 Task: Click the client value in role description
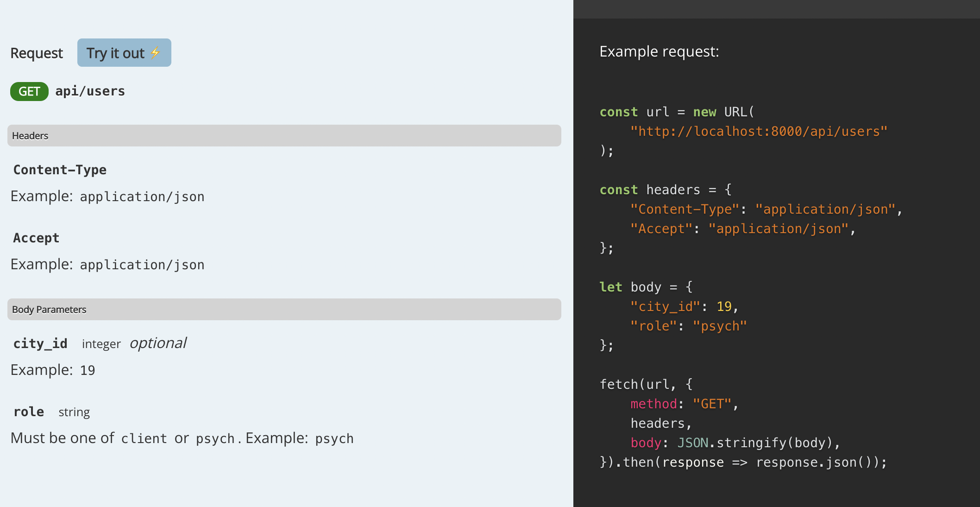144,438
